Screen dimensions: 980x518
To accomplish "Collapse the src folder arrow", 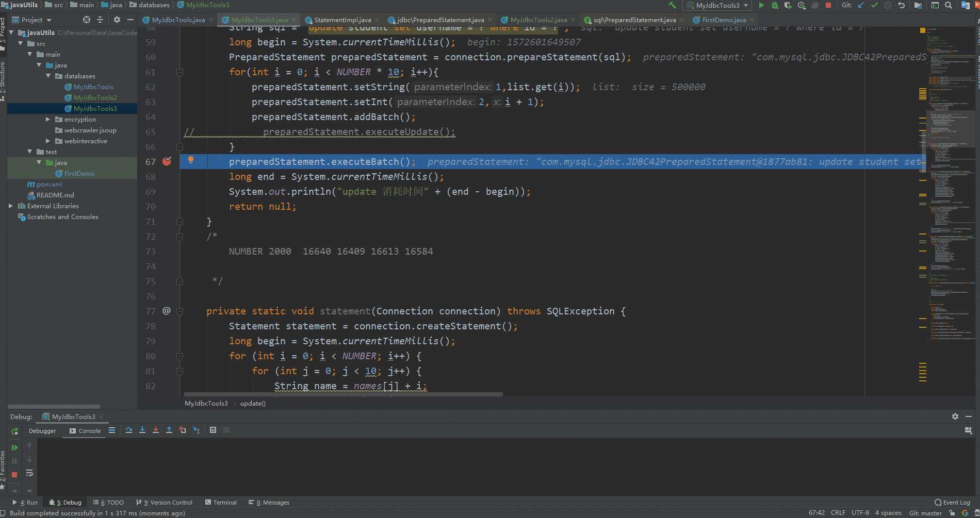I will point(21,43).
